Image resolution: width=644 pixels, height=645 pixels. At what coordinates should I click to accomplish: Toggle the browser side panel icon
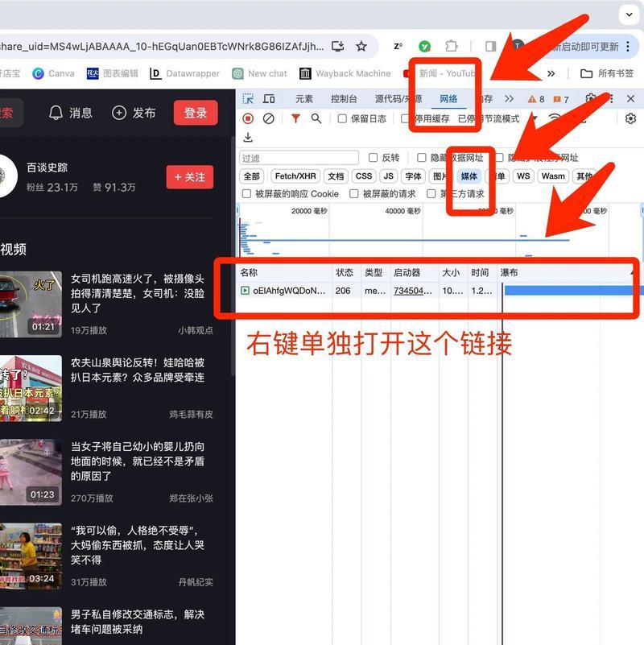click(490, 46)
